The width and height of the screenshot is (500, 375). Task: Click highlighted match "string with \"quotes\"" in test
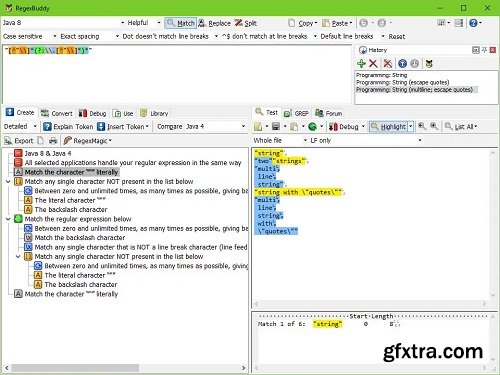(x=298, y=192)
